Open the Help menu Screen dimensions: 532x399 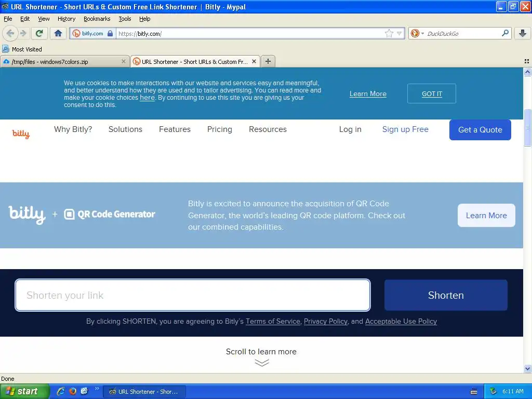(x=145, y=19)
